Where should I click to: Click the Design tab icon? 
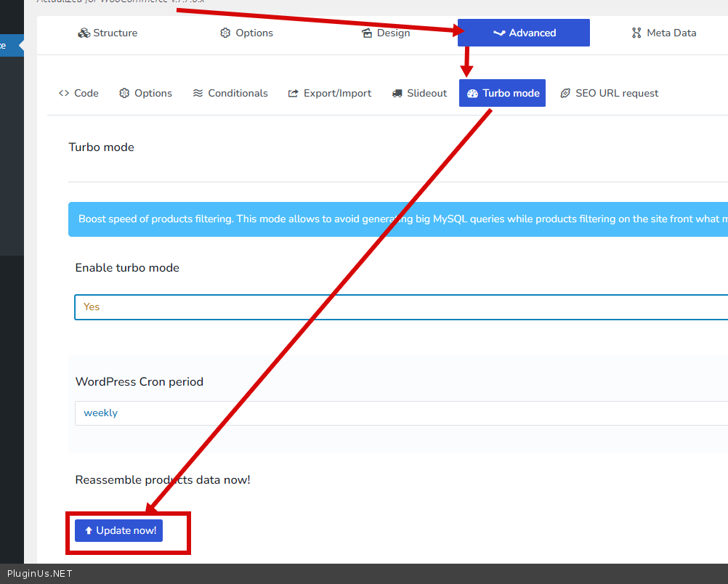point(367,33)
